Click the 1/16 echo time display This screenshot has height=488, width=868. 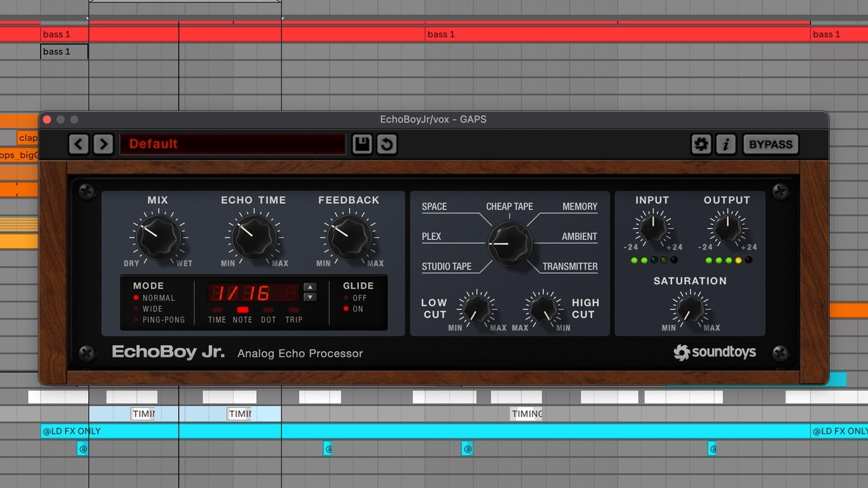(x=253, y=293)
